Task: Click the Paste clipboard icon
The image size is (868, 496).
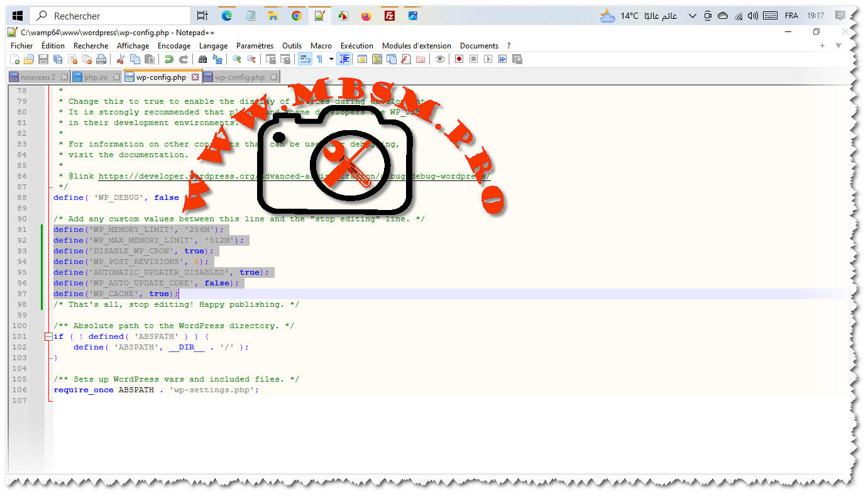Action: click(149, 59)
